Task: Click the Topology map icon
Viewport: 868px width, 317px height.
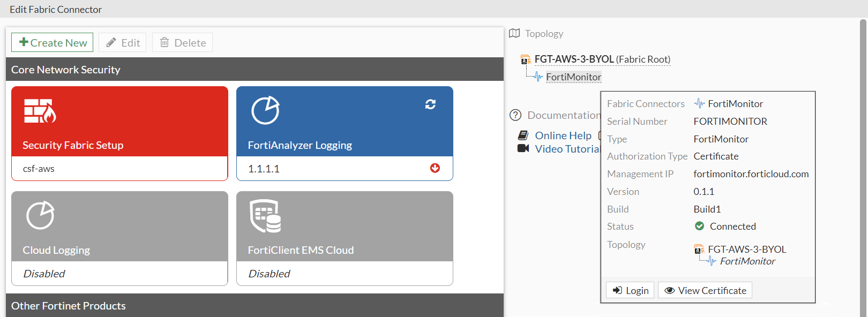Action: 514,33
